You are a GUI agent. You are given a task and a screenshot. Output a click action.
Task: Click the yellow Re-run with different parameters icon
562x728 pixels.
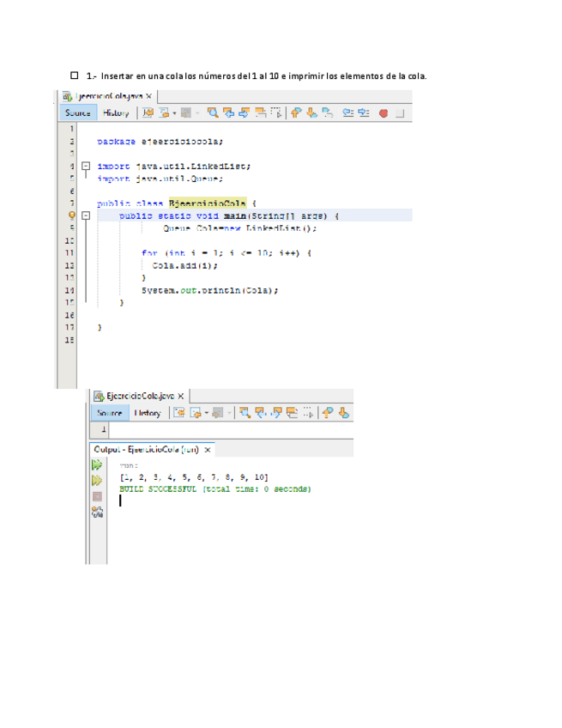(x=97, y=481)
